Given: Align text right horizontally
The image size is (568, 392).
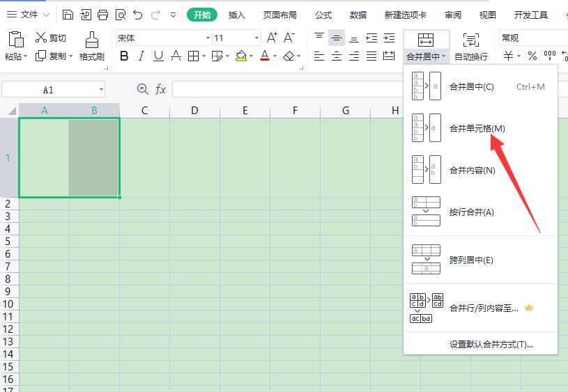Looking at the screenshot, I should [x=354, y=56].
